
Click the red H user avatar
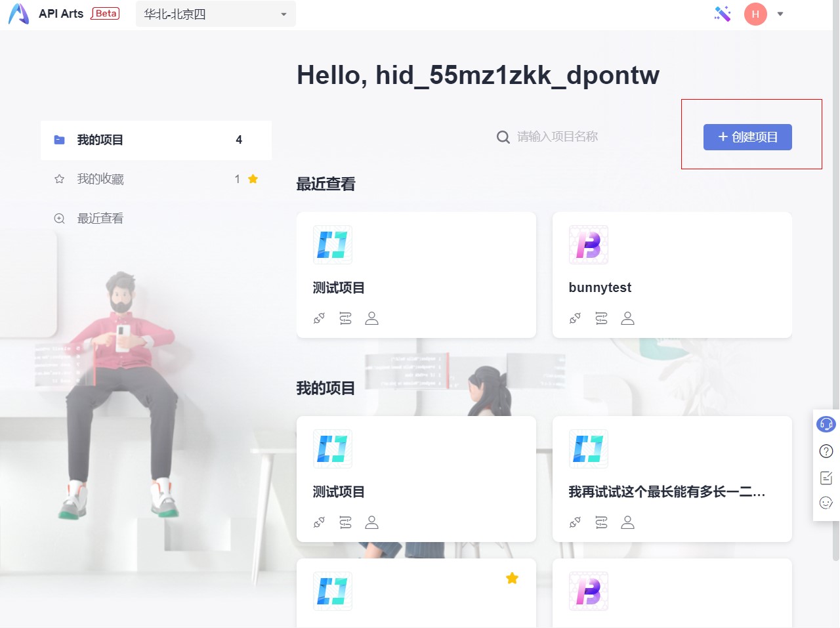tap(755, 14)
